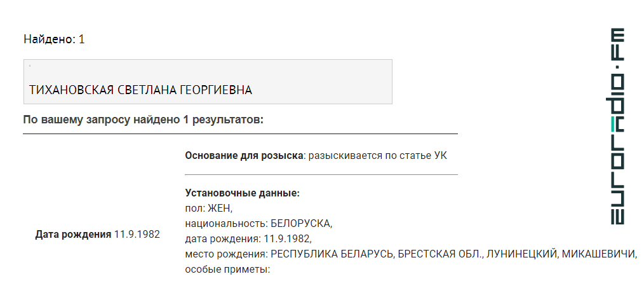Click the 'особые приметы:' line
This screenshot has width=644, height=281.
(x=227, y=270)
